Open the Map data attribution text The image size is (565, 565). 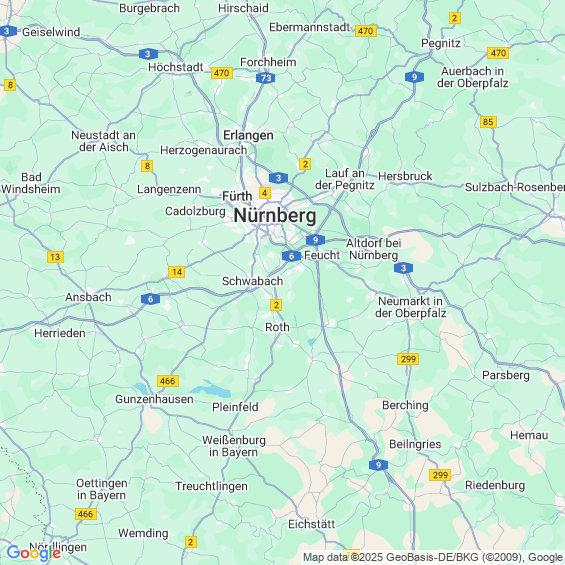[433, 557]
